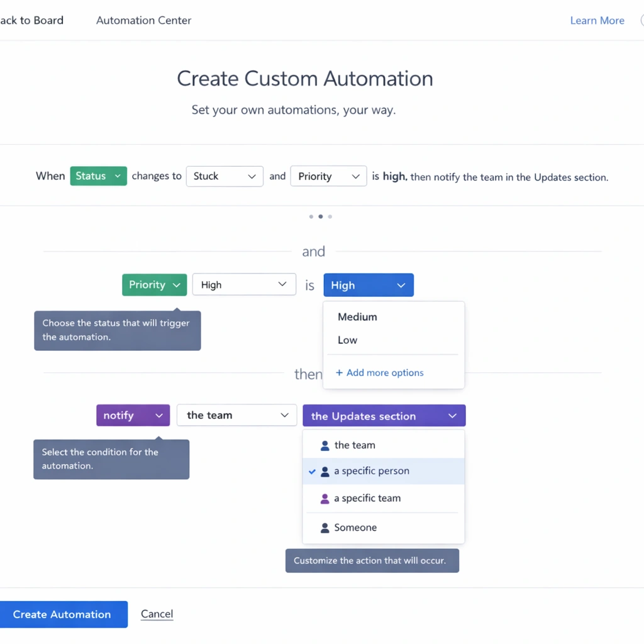Click the person icon beside 'Someone'
Screen dimensions: 644x644
325,528
